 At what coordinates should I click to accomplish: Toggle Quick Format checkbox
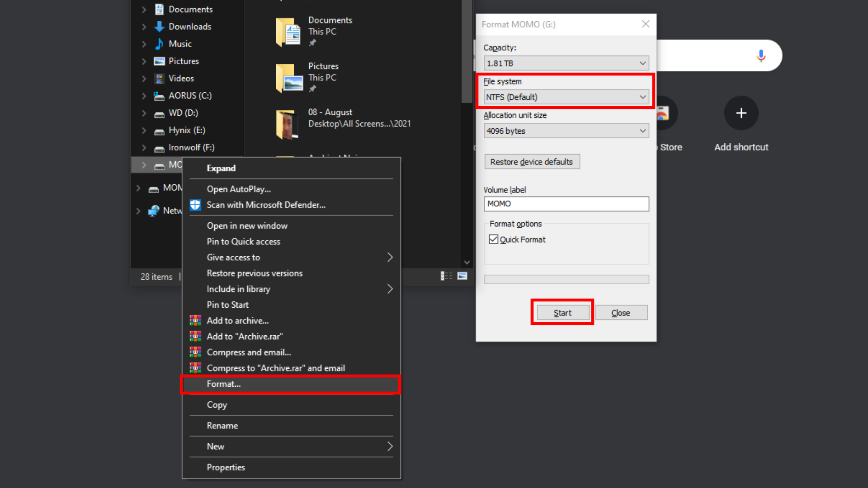coord(494,239)
